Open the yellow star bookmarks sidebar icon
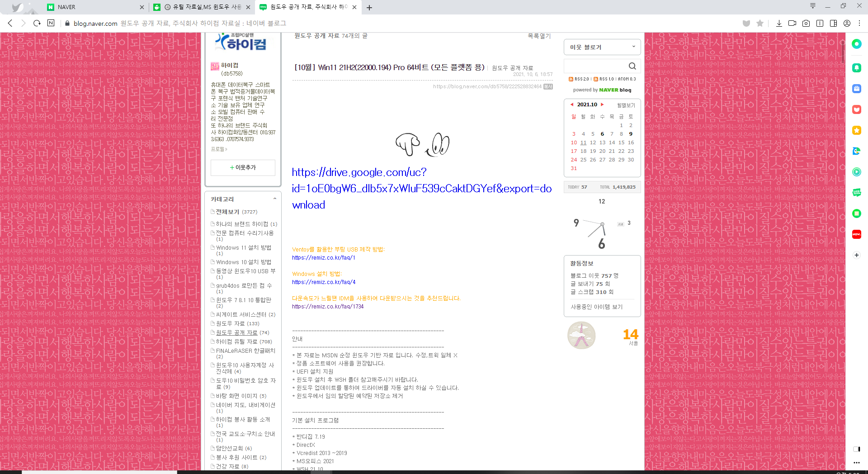The image size is (868, 474). [856, 130]
